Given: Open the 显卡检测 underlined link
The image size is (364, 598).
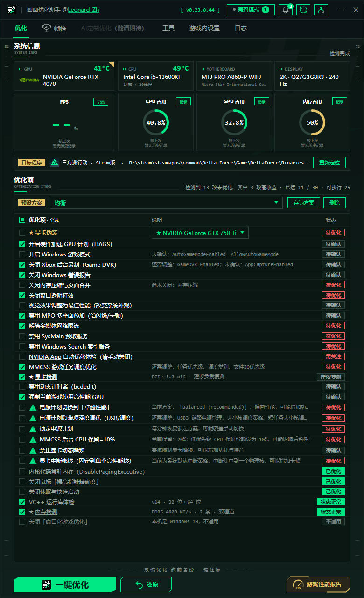Looking at the screenshot, I should click(x=46, y=377).
